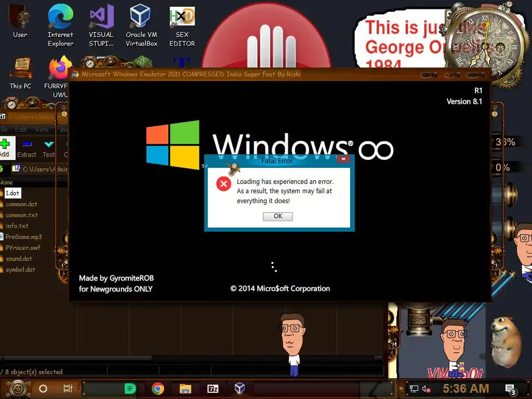Screen dimensions: 532x399
Task: Open This PC desktop icon
Action: pos(20,73)
